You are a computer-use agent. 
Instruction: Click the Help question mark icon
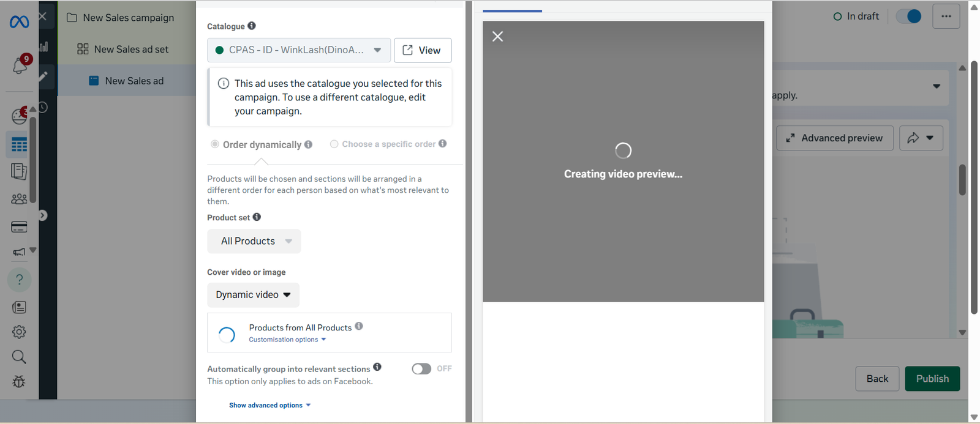tap(19, 280)
